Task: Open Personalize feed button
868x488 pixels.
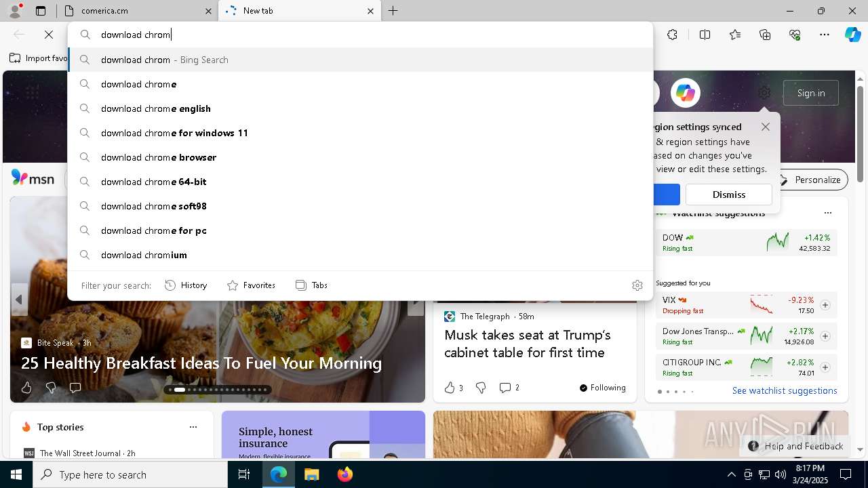Action: [809, 180]
